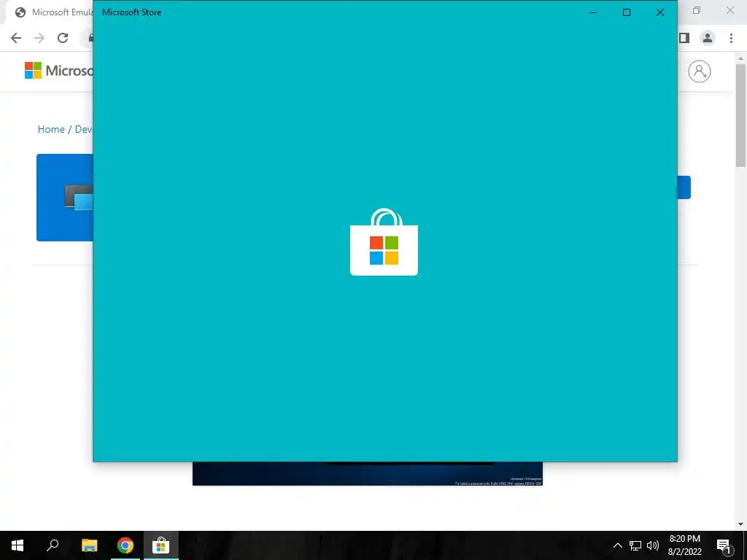Screen dimensions: 747x560
Task: Close the Chrome browser window
Action: pos(729,10)
